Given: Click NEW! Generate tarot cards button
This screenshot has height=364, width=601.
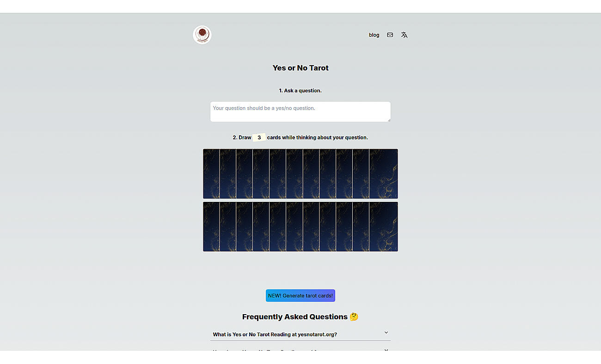Looking at the screenshot, I should pos(300,296).
